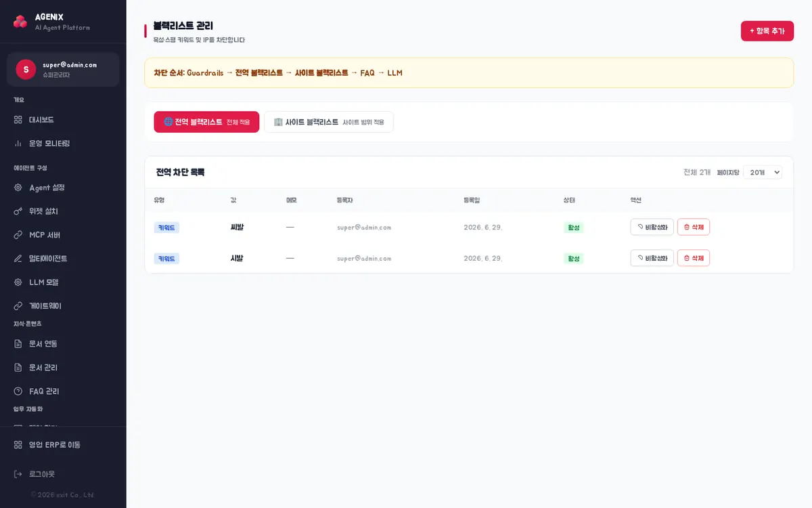The image size is (812, 508).
Task: Click the 로그아웃 exit icon
Action: point(18,474)
